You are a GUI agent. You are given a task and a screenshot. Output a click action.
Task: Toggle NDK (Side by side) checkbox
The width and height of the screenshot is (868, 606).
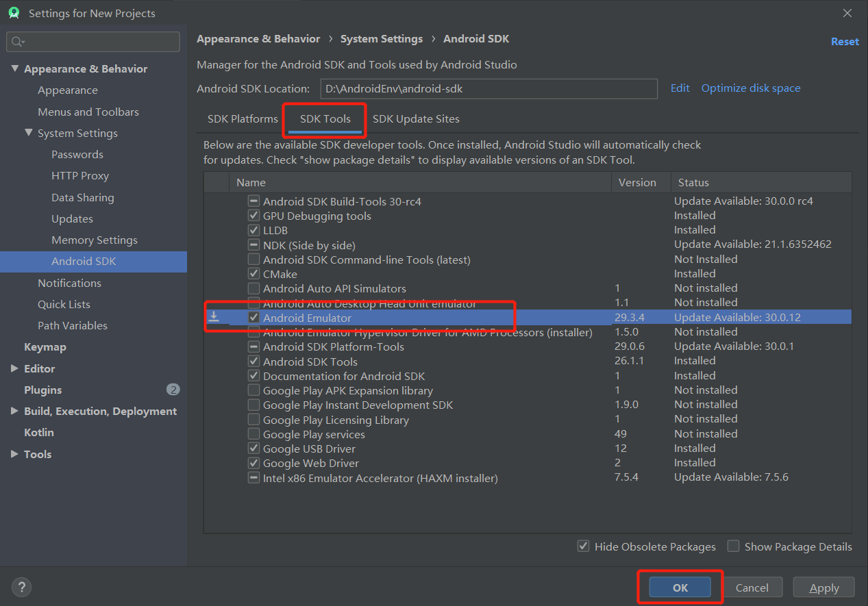pos(253,245)
